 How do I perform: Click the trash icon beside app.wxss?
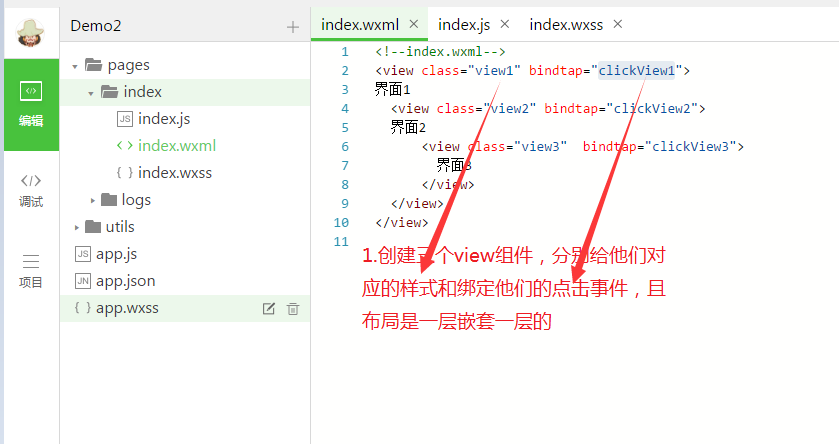pos(293,309)
